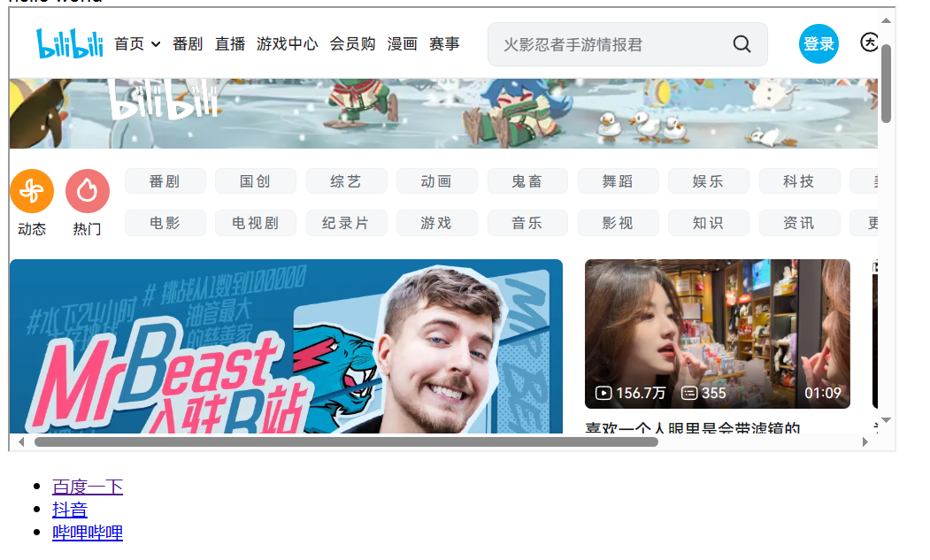
Task: Click the scroll down arrow
Action: pos(886,420)
